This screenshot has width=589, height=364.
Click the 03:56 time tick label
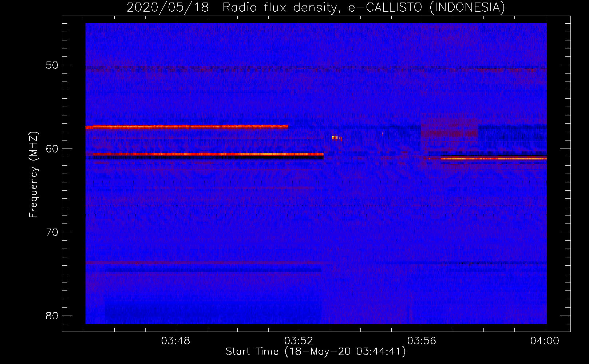tap(422, 341)
